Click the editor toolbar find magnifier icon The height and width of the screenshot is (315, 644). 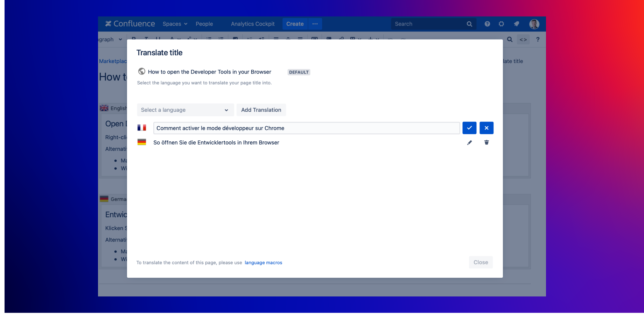click(x=510, y=40)
